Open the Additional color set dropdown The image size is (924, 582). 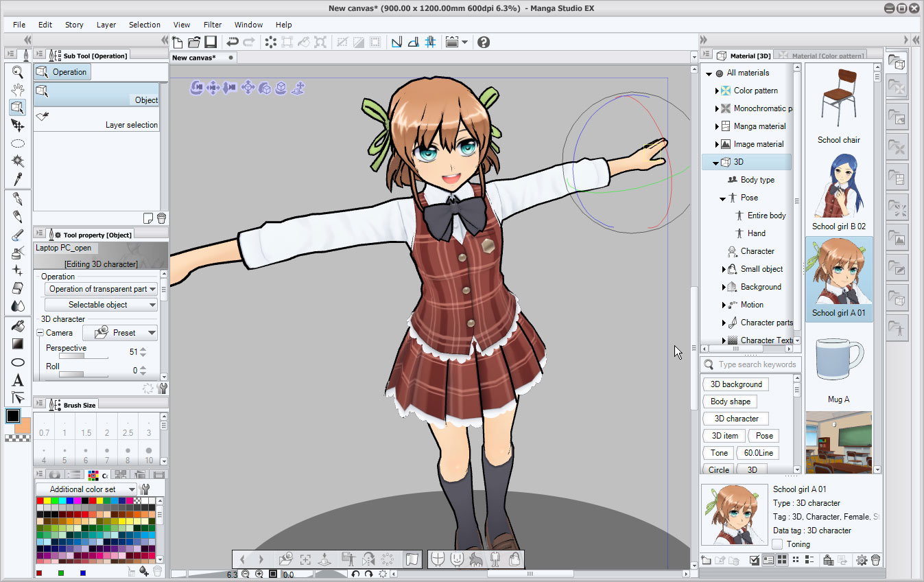[86, 489]
